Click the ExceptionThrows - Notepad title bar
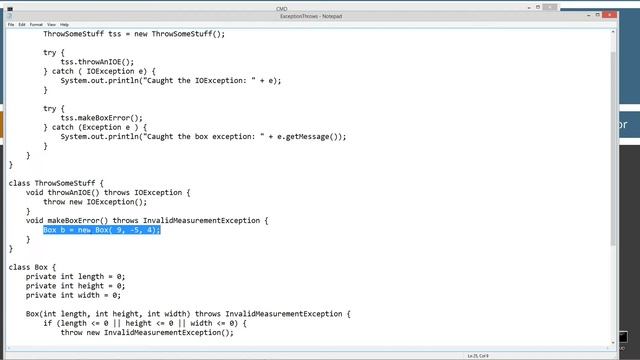The height and width of the screenshot is (360, 640). (311, 16)
